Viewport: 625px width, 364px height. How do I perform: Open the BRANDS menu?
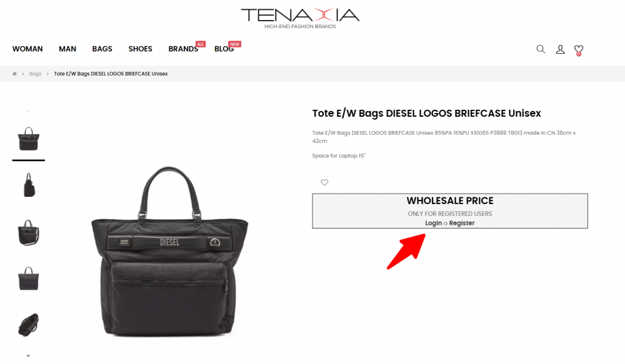[x=183, y=49]
